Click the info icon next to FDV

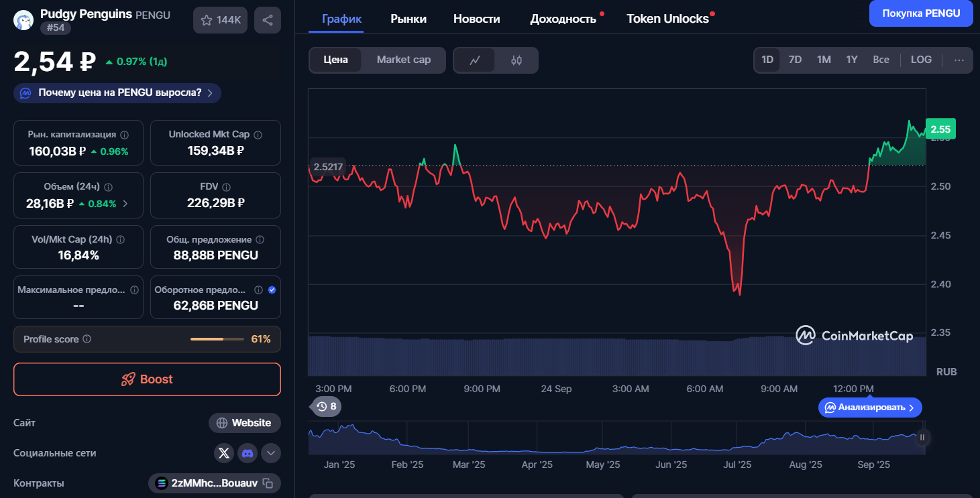tap(226, 187)
